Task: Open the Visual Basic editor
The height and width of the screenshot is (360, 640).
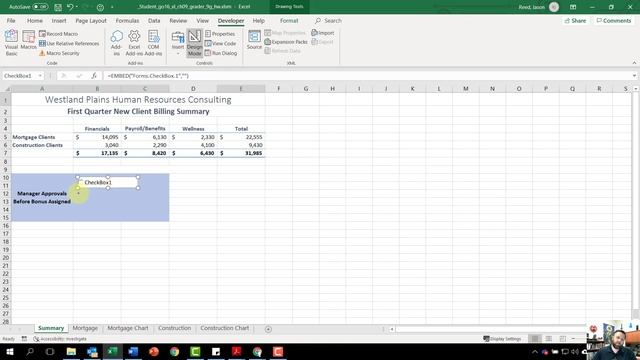Action: coord(11,42)
